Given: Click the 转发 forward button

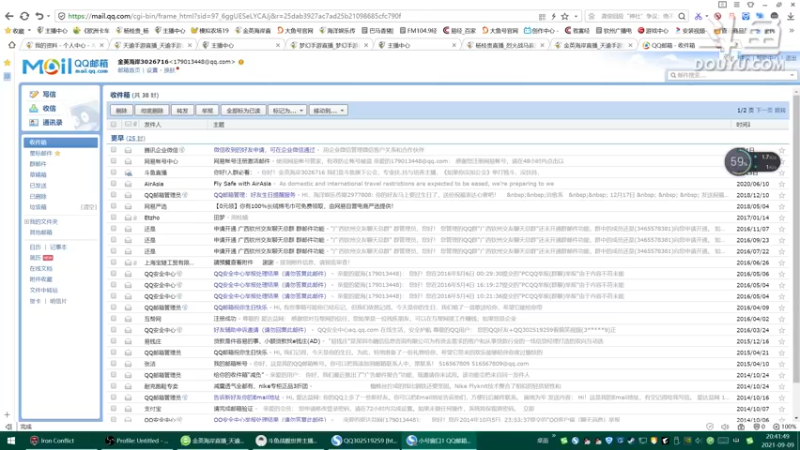Looking at the screenshot, I should tap(182, 110).
